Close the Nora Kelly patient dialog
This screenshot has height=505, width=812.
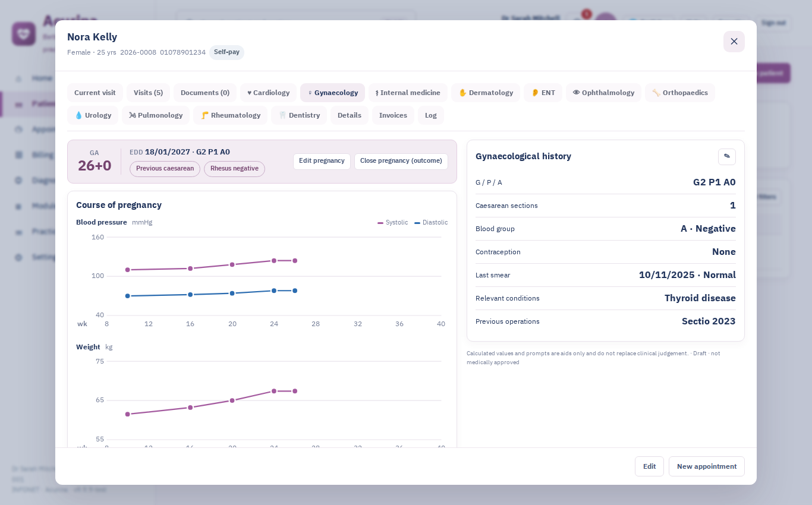click(734, 42)
